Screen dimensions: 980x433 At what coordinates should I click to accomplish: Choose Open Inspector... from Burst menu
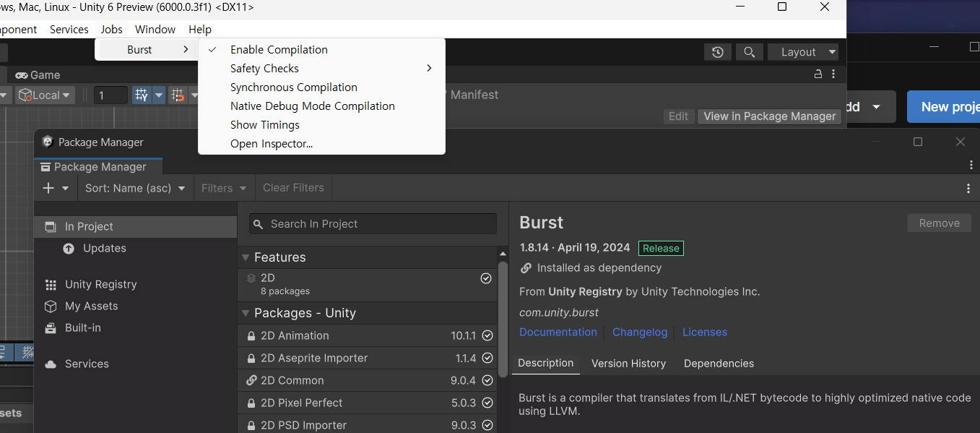point(321,144)
